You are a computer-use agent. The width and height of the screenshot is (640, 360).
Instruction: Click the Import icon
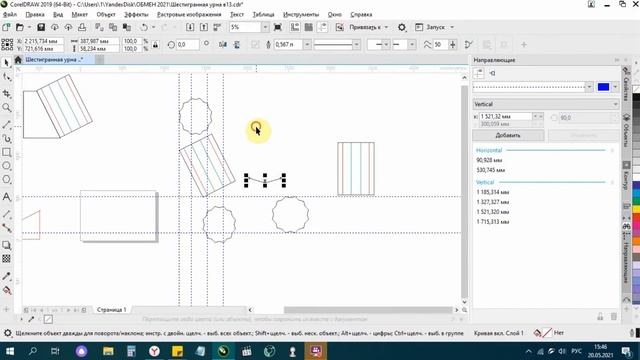[x=190, y=27]
